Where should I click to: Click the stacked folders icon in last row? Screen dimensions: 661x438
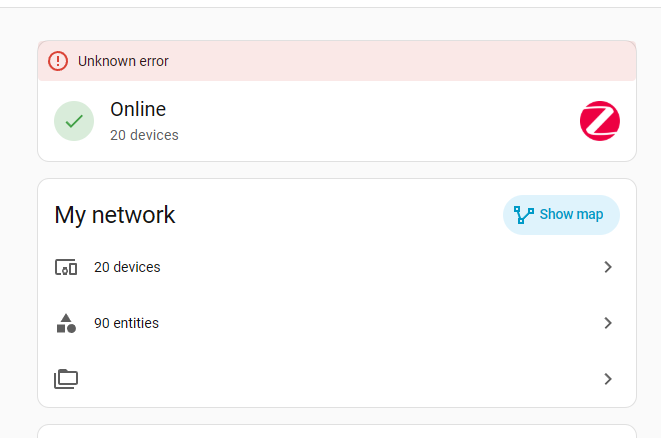(x=66, y=379)
